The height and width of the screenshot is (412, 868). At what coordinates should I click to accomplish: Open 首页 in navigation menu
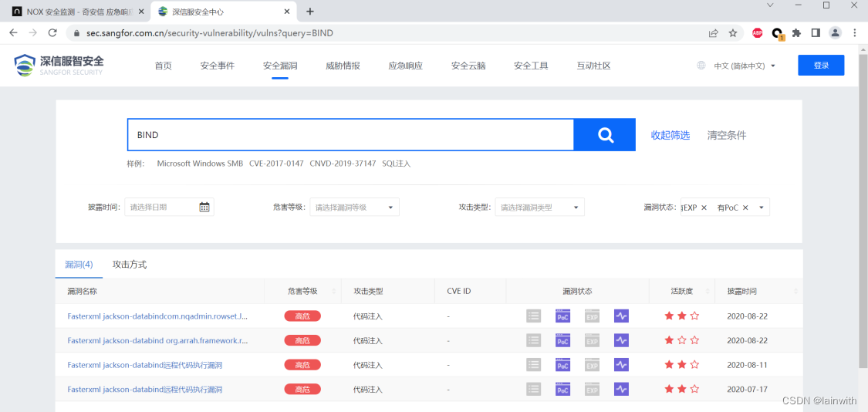tap(164, 66)
